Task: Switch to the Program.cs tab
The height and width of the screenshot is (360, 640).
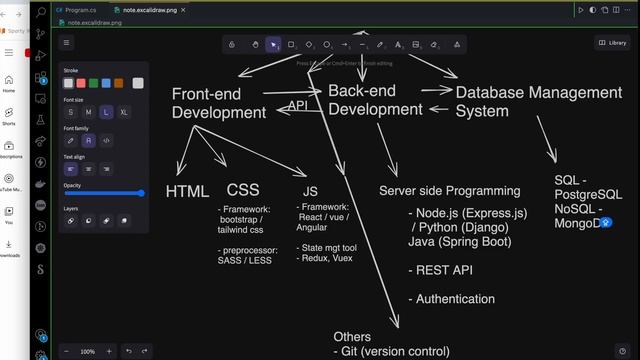Action: click(x=76, y=10)
